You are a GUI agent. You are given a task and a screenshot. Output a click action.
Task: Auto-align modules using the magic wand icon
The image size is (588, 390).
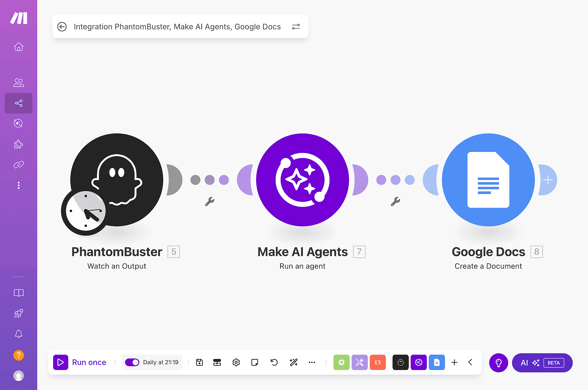[294, 362]
